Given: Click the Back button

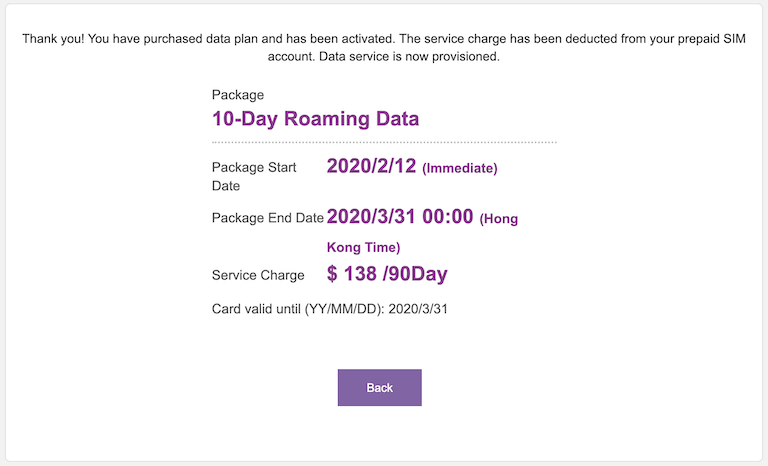Looking at the screenshot, I should (x=379, y=388).
